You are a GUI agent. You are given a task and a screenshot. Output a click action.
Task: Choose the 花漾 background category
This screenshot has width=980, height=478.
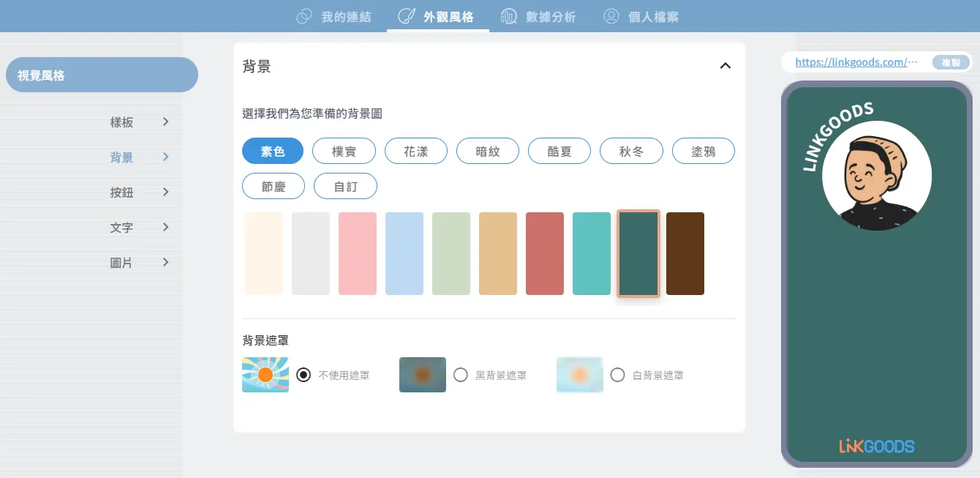(x=416, y=152)
